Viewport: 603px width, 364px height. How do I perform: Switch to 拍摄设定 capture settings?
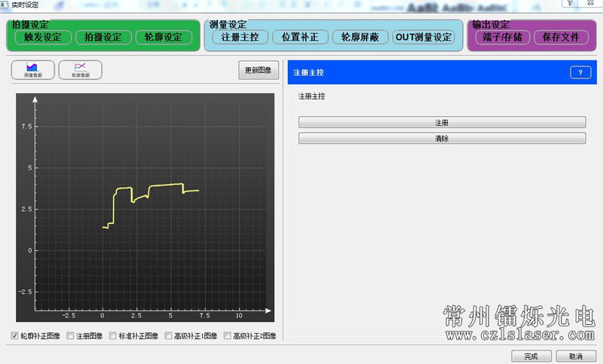pyautogui.click(x=103, y=37)
